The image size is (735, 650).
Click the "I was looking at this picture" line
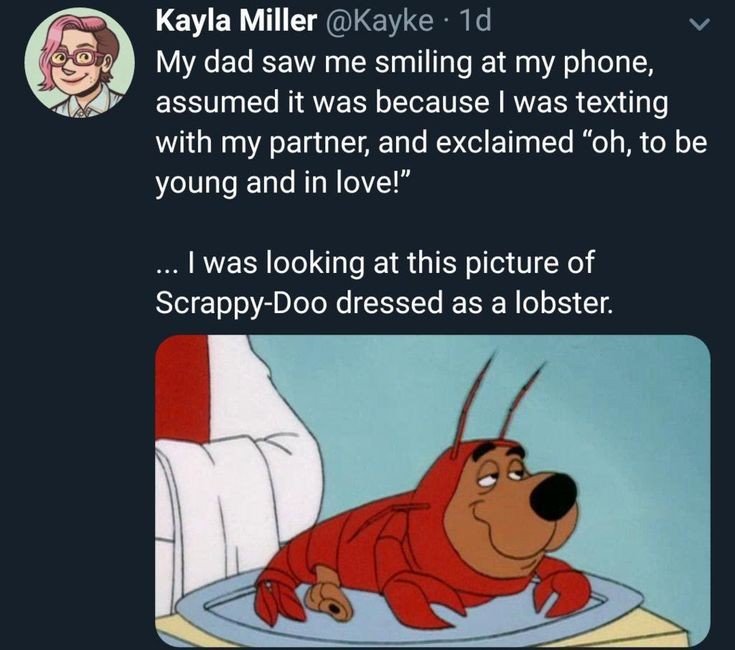(375, 262)
